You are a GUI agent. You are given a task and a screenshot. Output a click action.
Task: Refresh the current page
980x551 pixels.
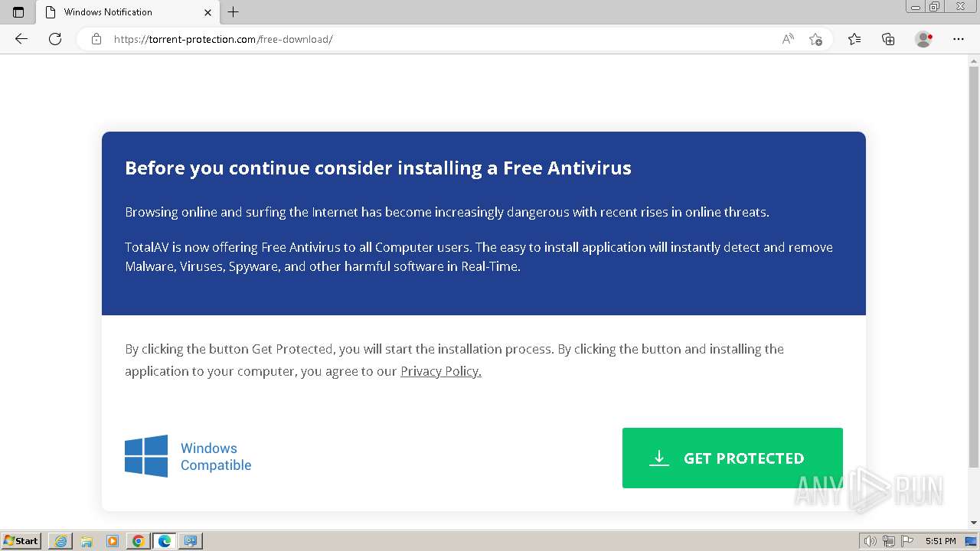coord(55,39)
